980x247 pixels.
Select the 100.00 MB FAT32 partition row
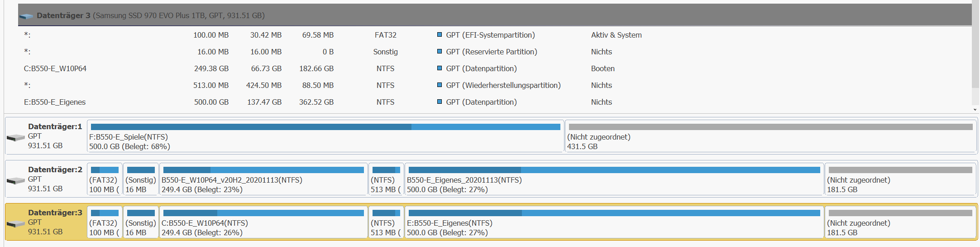click(495, 35)
